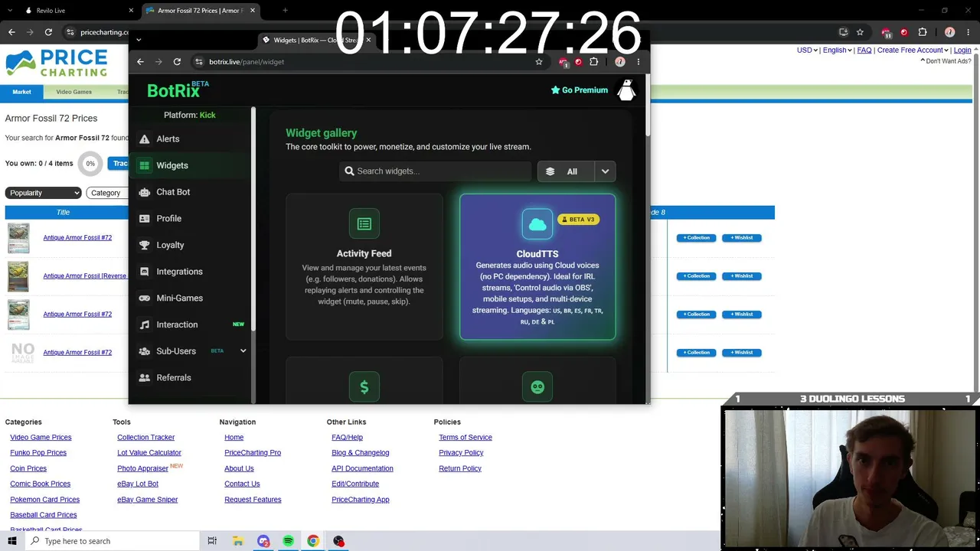Viewport: 980px width, 551px height.
Task: Click the Login link on PriceCharting
Action: [x=962, y=51]
